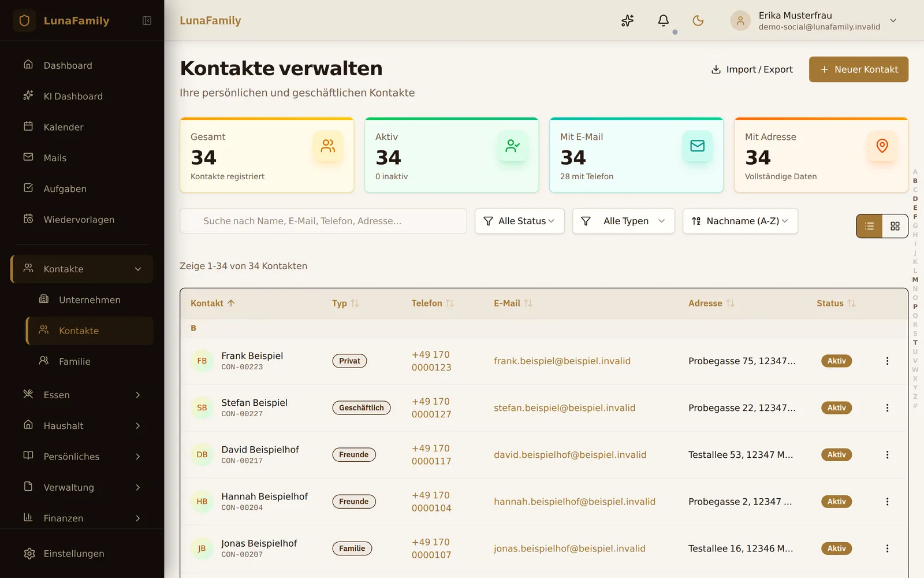Click Import / Export button
924x578 pixels.
[x=752, y=69]
